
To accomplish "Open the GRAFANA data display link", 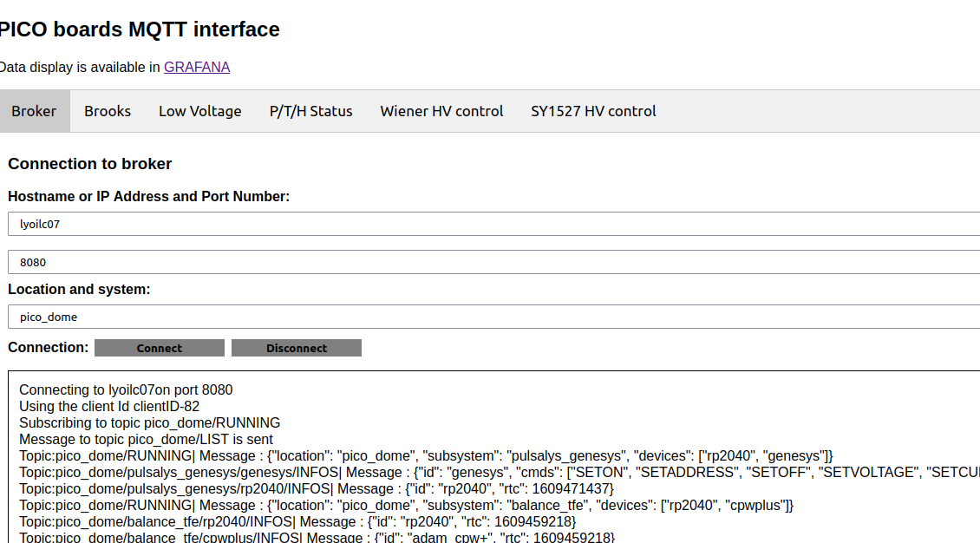I will click(x=197, y=67).
